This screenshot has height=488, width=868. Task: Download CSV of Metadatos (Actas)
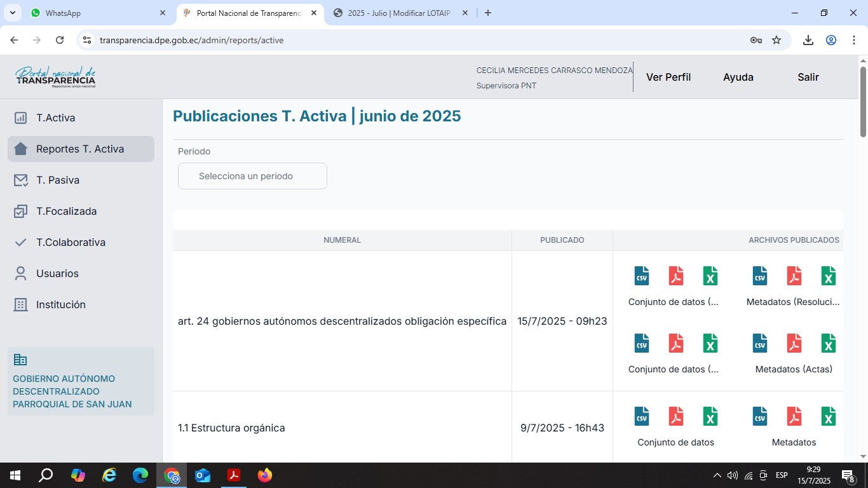(x=760, y=343)
